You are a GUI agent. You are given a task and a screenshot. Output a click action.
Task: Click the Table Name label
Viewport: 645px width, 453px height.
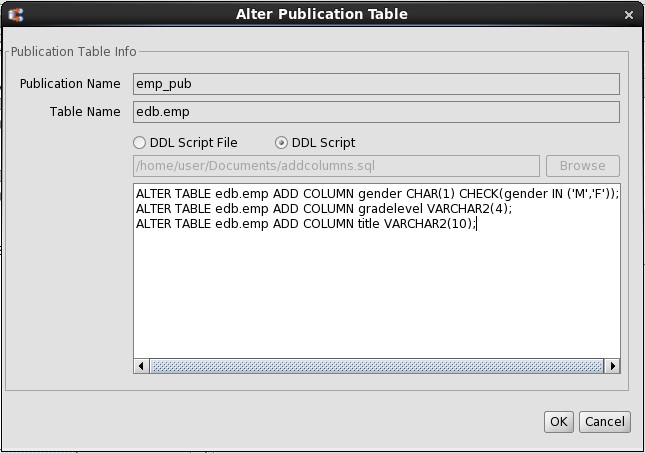click(85, 112)
